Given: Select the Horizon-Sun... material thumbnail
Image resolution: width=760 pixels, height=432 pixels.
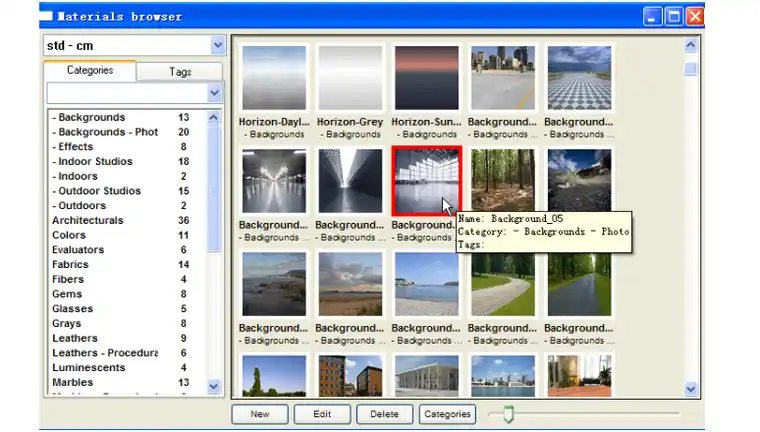Looking at the screenshot, I should [427, 78].
